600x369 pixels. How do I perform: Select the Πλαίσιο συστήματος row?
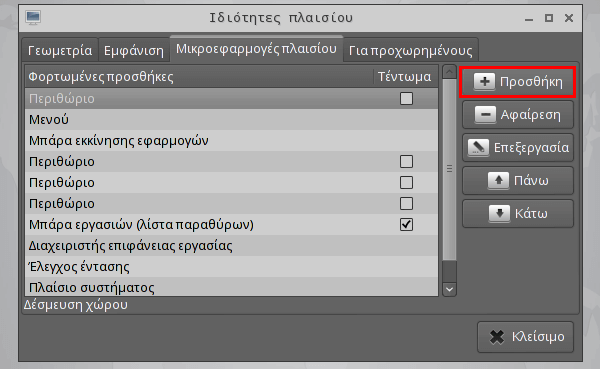[x=232, y=287]
